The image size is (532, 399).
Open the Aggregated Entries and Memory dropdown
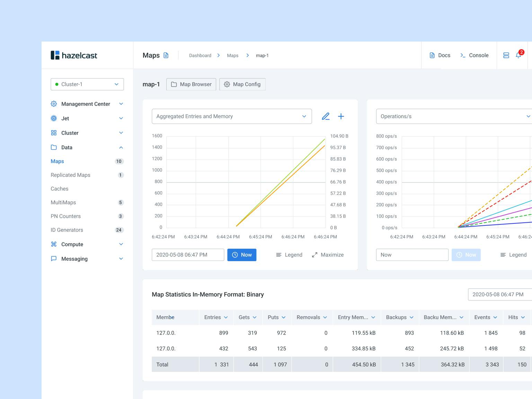click(232, 116)
